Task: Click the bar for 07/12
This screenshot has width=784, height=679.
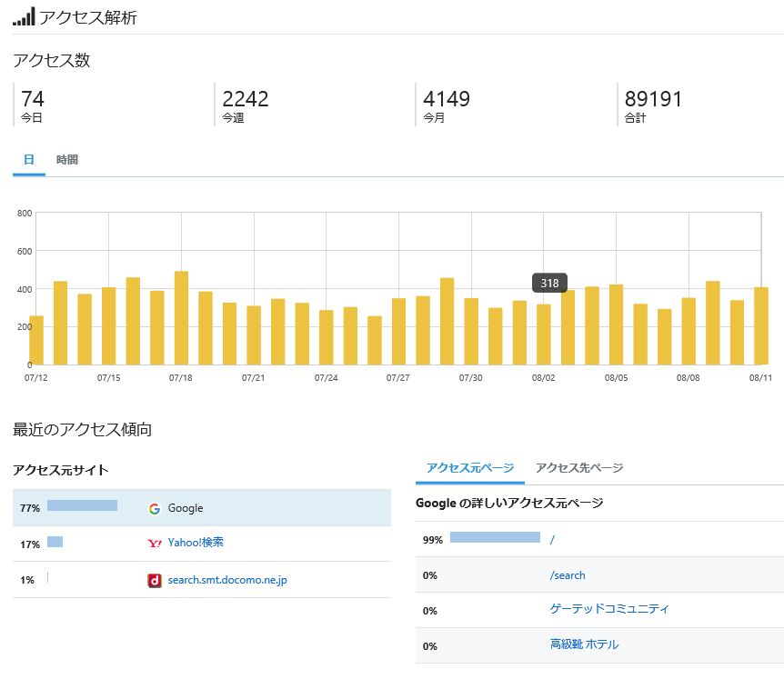Action: click(x=36, y=340)
